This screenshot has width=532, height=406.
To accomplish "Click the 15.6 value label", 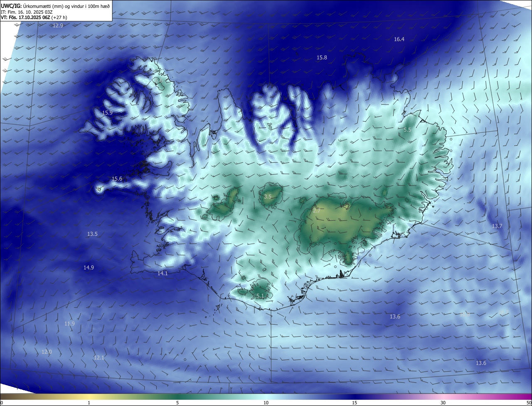I will (x=117, y=179).
